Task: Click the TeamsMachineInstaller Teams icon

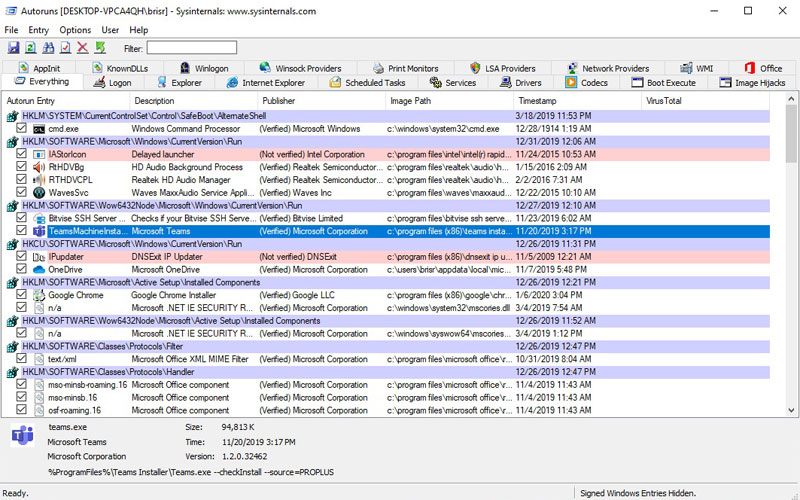Action: pos(39,231)
